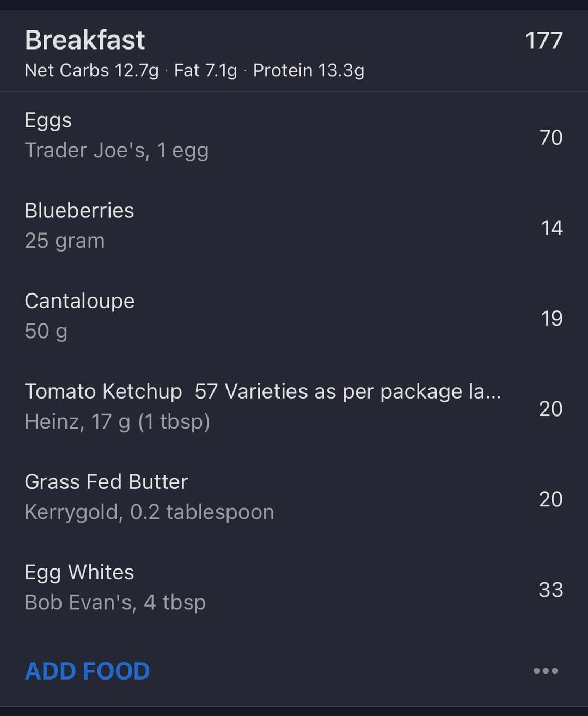The width and height of the screenshot is (588, 716).
Task: Tap the "Trader Joe's, 1 egg" serving text
Action: (117, 150)
